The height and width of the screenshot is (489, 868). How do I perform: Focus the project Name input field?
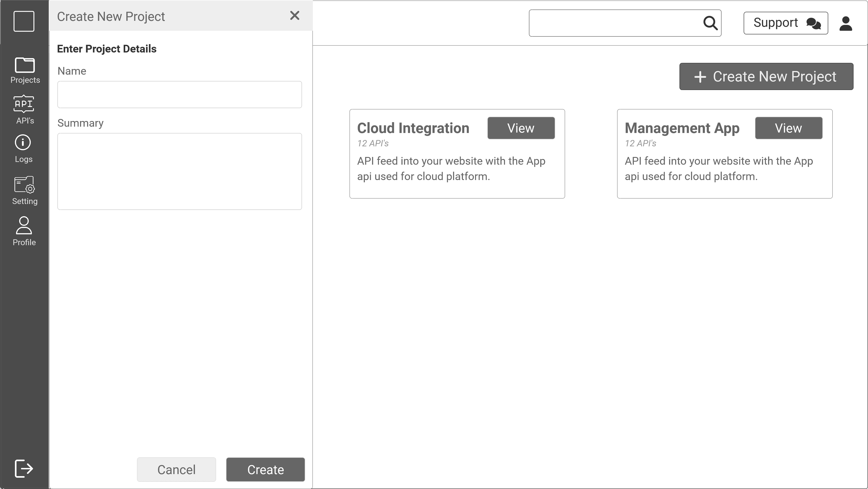click(179, 94)
